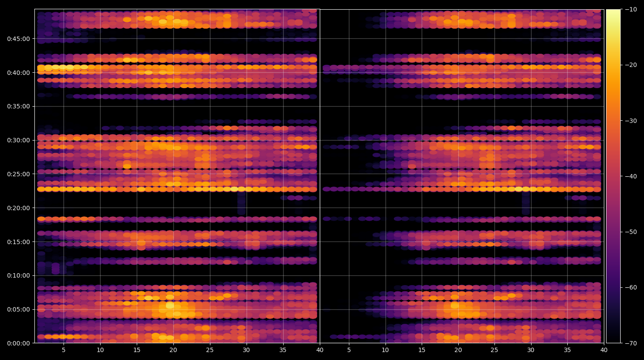Click the −30 colorbar tick label

(x=631, y=121)
